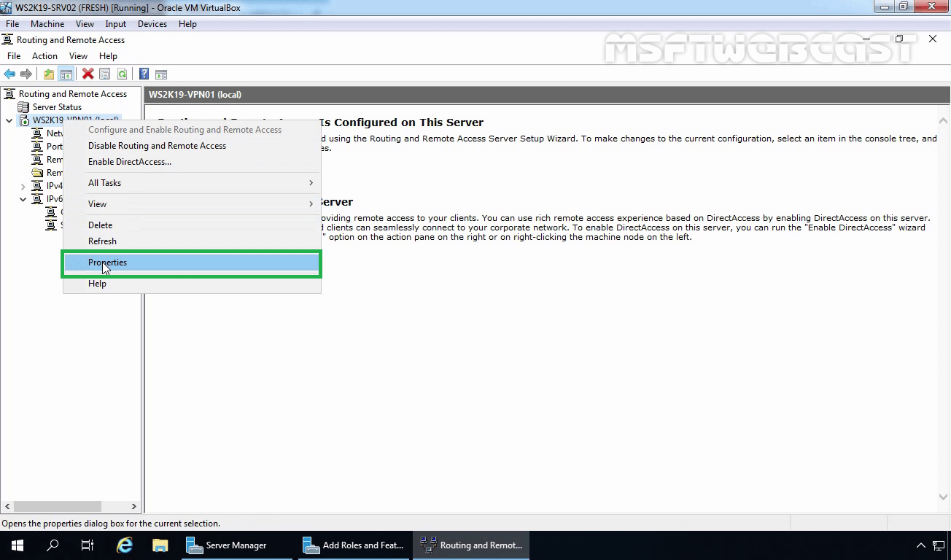This screenshot has width=951, height=560.
Task: Open the View submenu in context menu
Action: click(x=192, y=204)
